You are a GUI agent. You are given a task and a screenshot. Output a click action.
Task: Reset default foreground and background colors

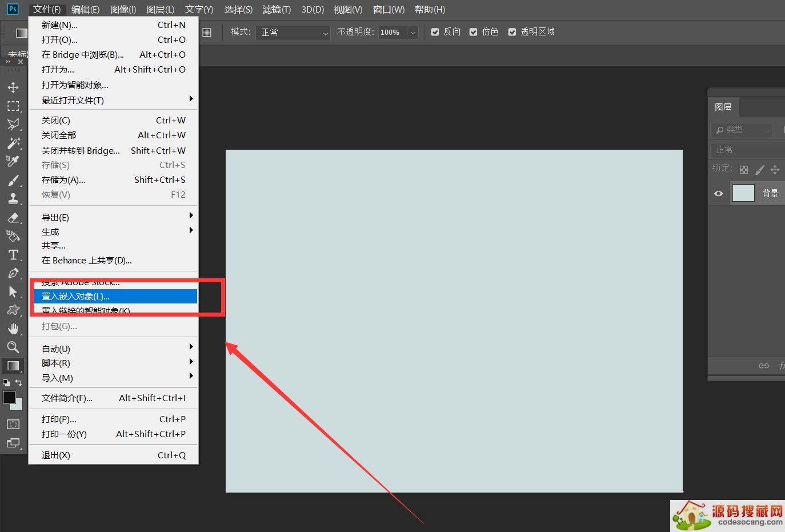point(6,383)
